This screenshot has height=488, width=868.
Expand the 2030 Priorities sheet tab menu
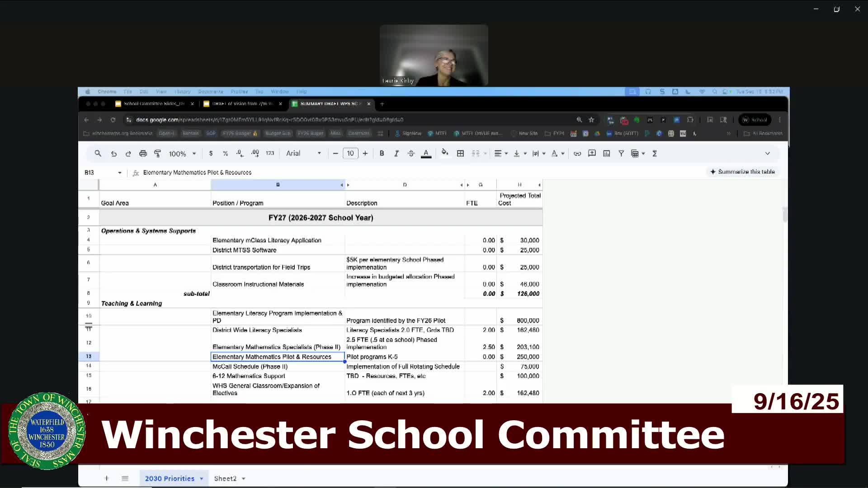coord(202,479)
